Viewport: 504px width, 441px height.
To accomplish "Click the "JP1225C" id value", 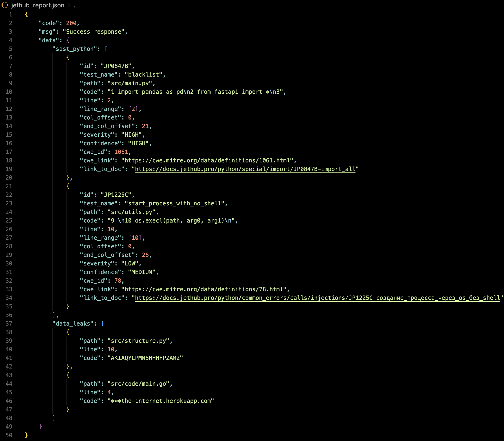I will tap(116, 195).
